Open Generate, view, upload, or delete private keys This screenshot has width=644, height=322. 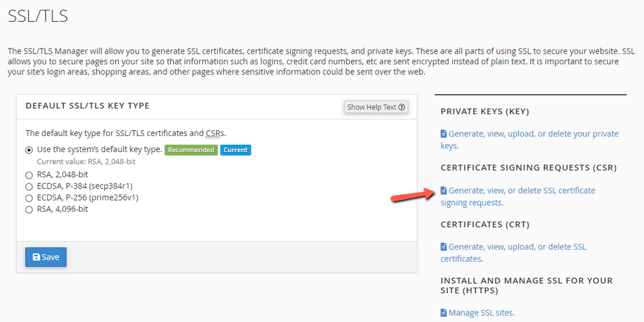pyautogui.click(x=529, y=139)
